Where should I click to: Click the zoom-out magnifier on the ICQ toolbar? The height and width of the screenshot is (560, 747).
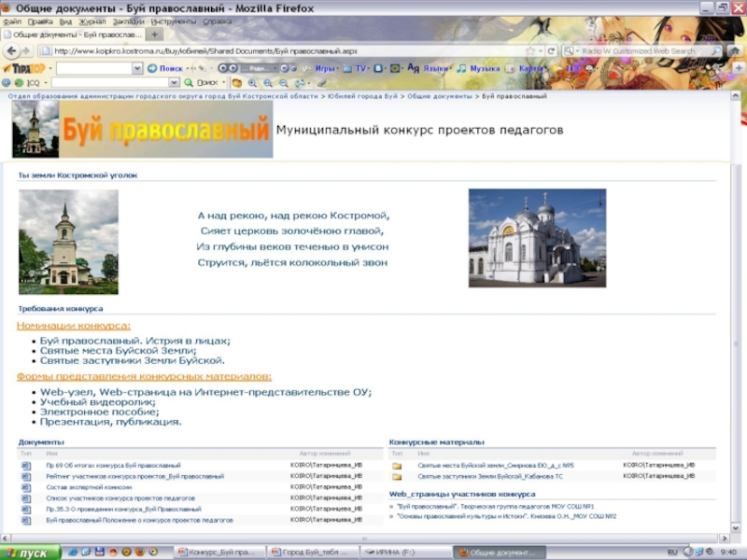[284, 83]
